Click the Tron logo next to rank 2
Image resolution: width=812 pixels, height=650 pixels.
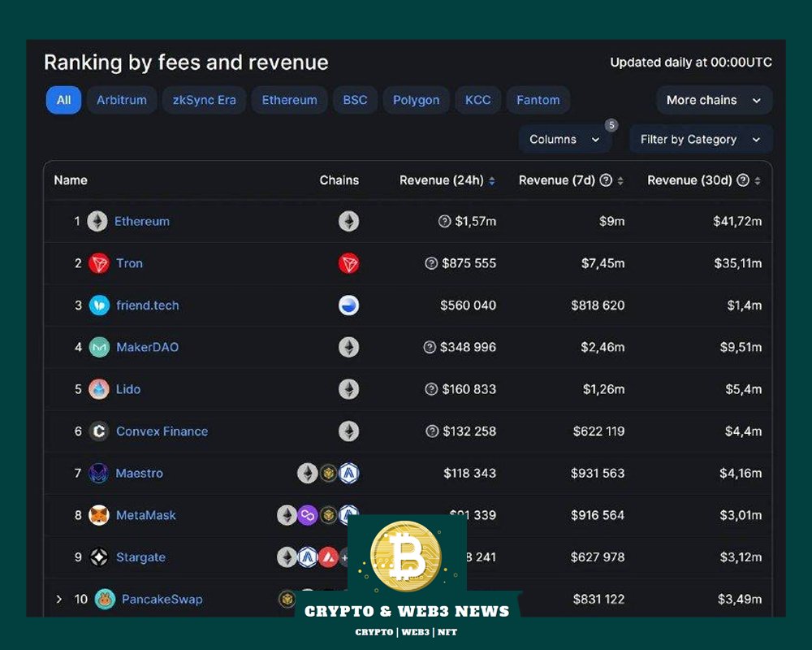pyautogui.click(x=98, y=263)
